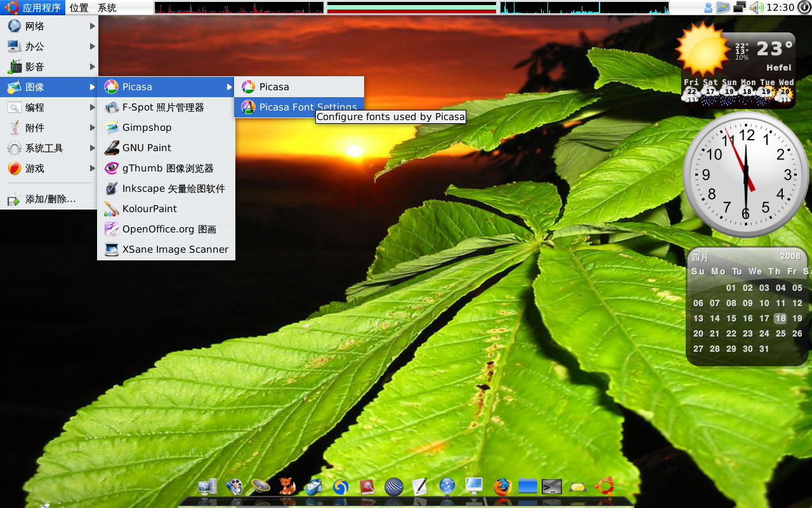Viewport: 812px width, 508px height.
Task: Open KolourPaint
Action: [166, 209]
